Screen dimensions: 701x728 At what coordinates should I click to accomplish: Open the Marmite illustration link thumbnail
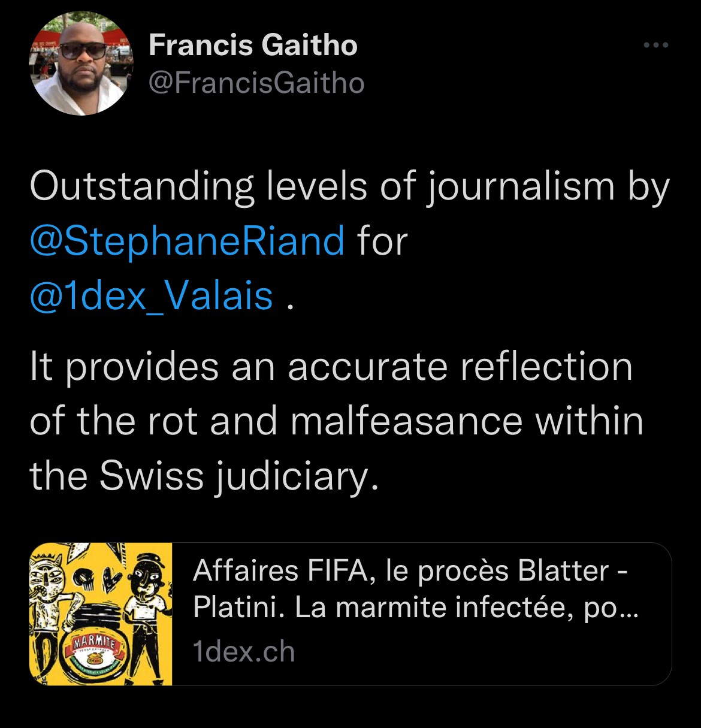[x=101, y=614]
